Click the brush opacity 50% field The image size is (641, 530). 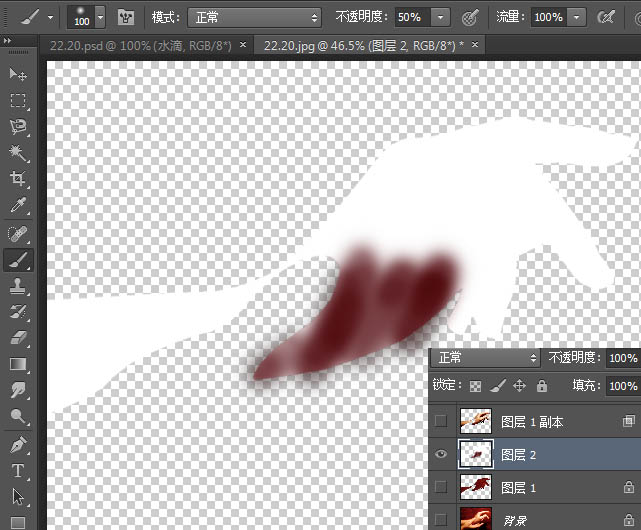click(412, 17)
